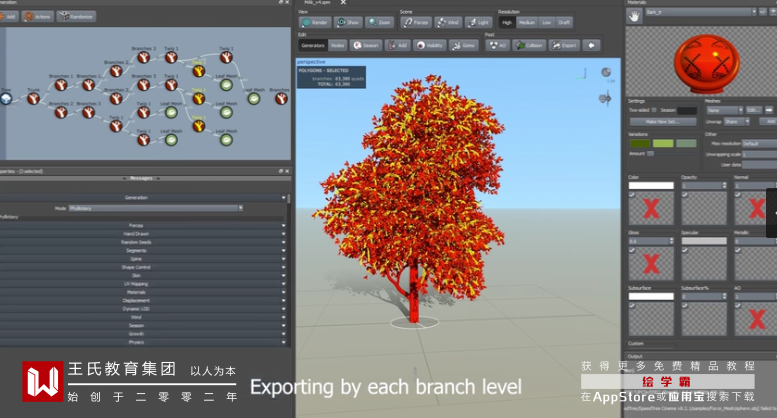The width and height of the screenshot is (777, 418).
Task: Set resolution to High
Action: point(507,22)
